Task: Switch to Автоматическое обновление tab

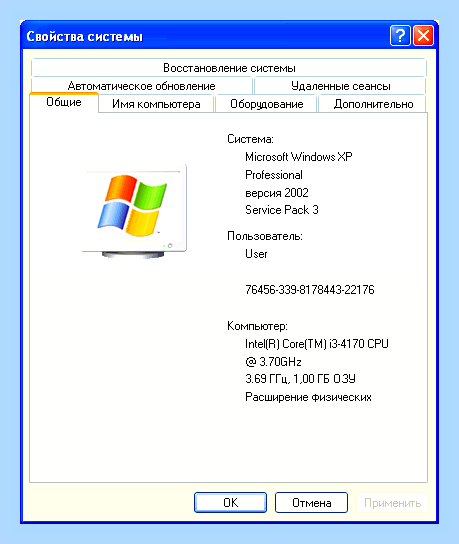Action: [142, 86]
